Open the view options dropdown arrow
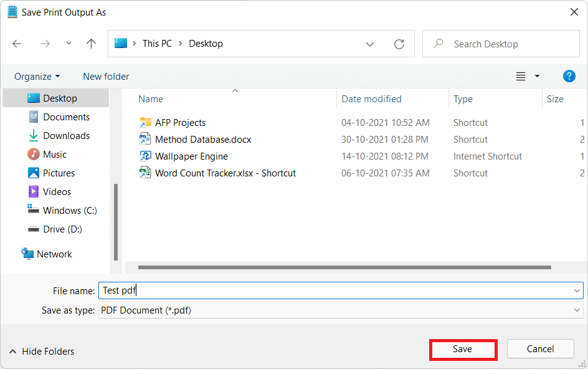The height and width of the screenshot is (369, 588). [x=537, y=76]
